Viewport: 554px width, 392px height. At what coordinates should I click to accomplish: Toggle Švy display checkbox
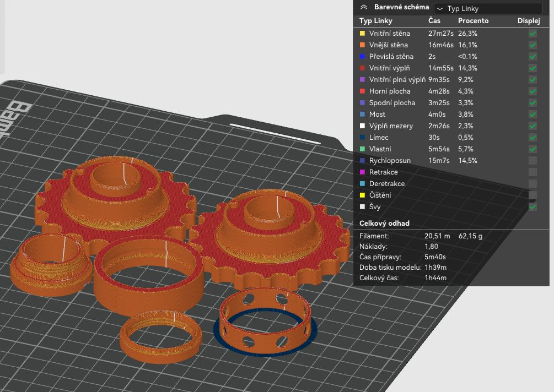click(533, 207)
